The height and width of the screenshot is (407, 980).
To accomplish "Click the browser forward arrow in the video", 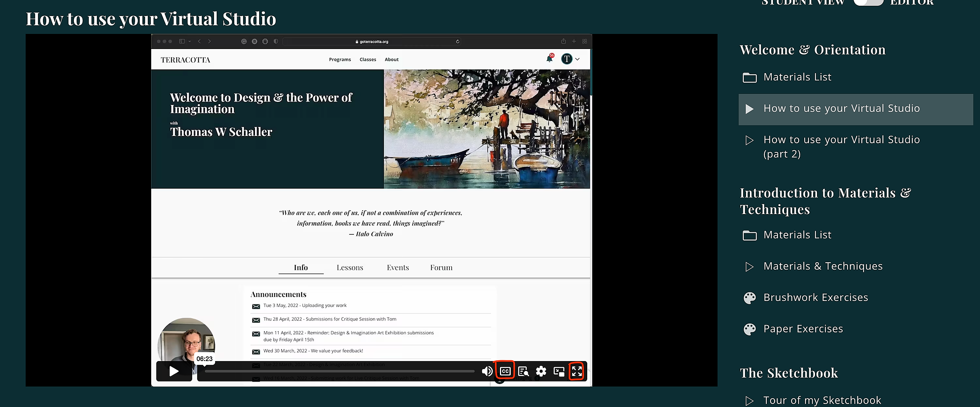I will 209,41.
